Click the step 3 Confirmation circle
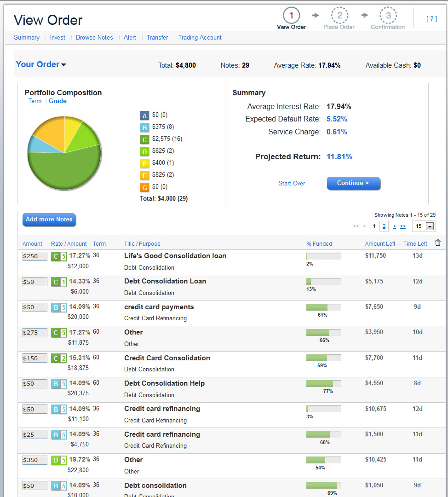 click(388, 16)
